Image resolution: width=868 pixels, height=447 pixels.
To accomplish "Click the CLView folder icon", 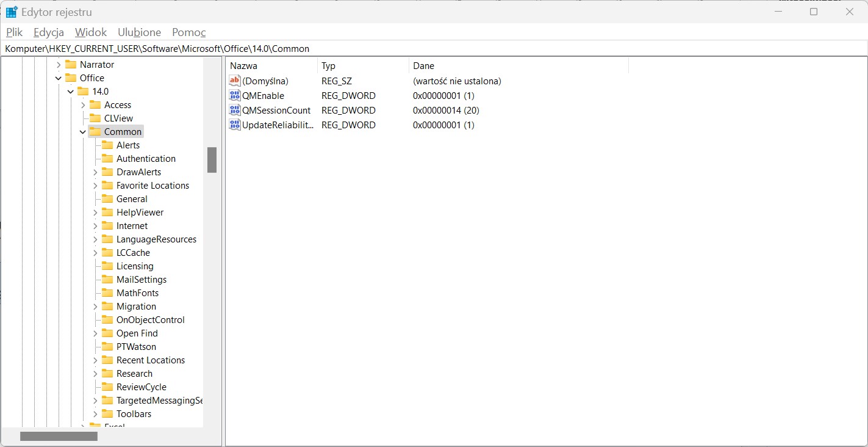I will (95, 118).
